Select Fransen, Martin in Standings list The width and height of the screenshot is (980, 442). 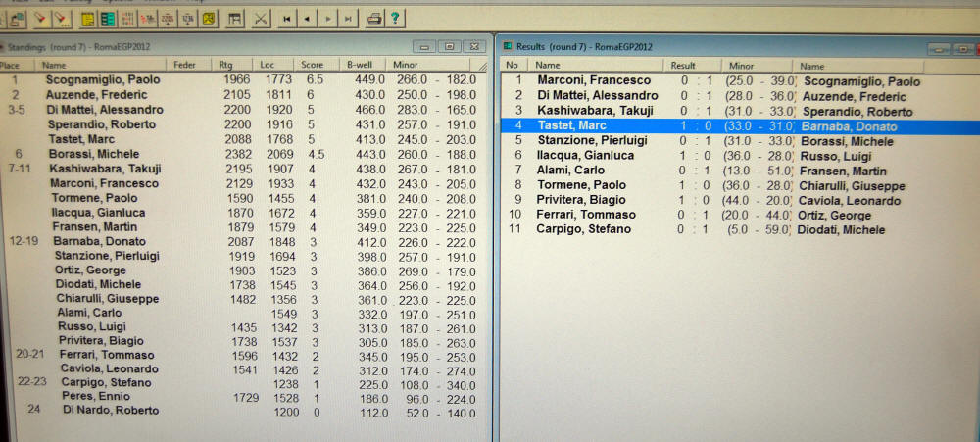pyautogui.click(x=94, y=227)
